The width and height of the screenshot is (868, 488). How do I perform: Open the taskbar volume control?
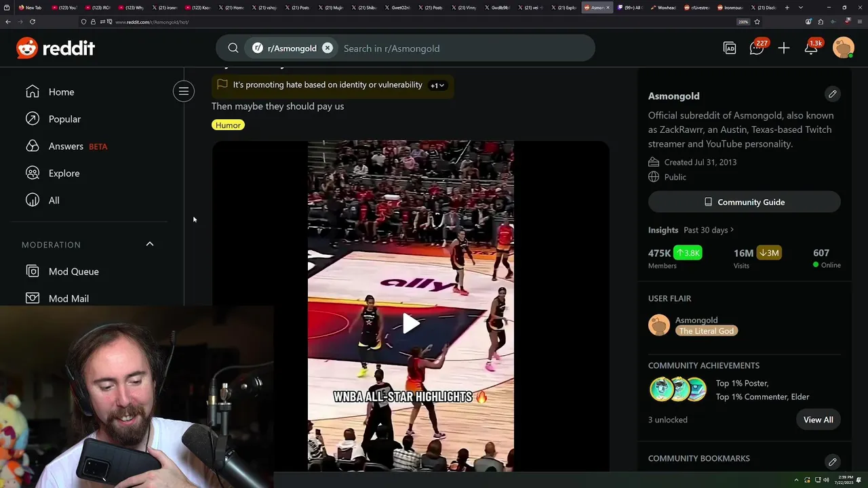826,480
